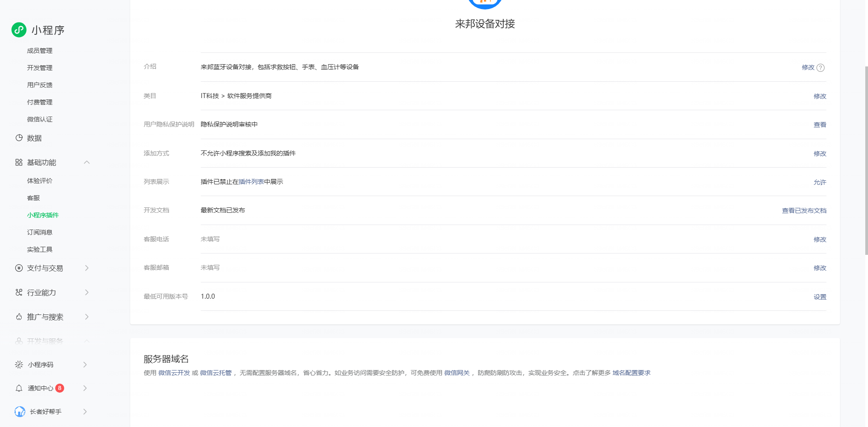
Task: Click the 行业能力 sidebar icon
Action: click(x=19, y=292)
